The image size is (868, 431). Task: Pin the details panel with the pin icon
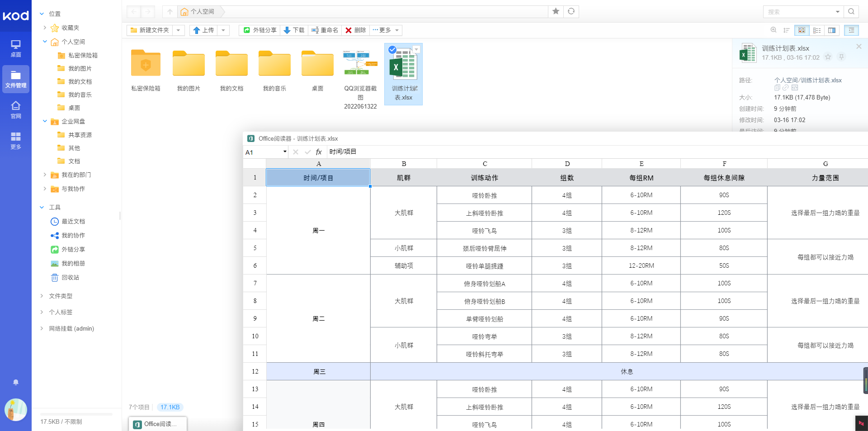(x=841, y=57)
